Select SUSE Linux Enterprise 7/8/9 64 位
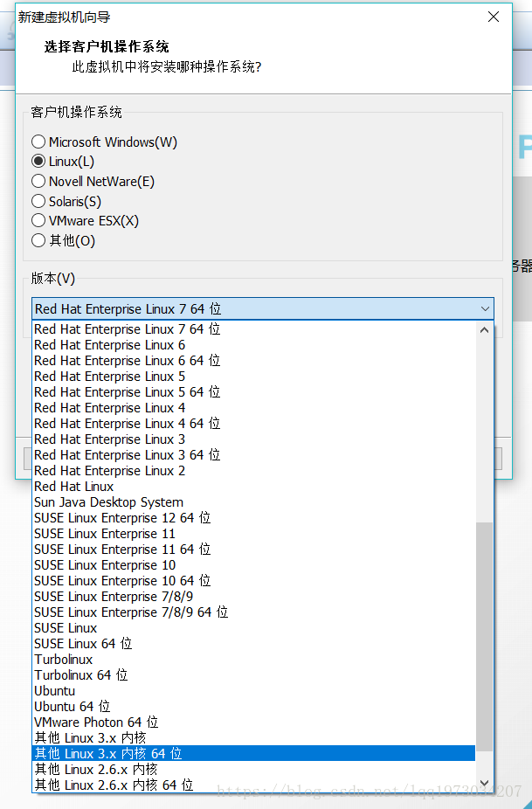Screen dimensions: 532x809 (x=253, y=612)
